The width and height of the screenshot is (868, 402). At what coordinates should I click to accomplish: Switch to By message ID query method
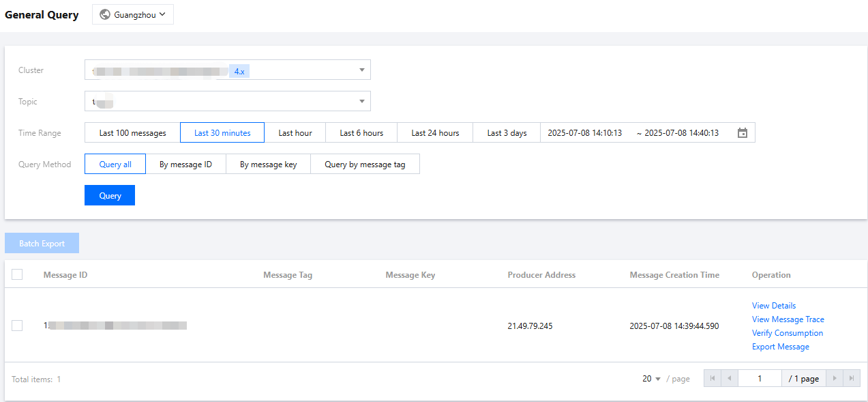tap(185, 164)
